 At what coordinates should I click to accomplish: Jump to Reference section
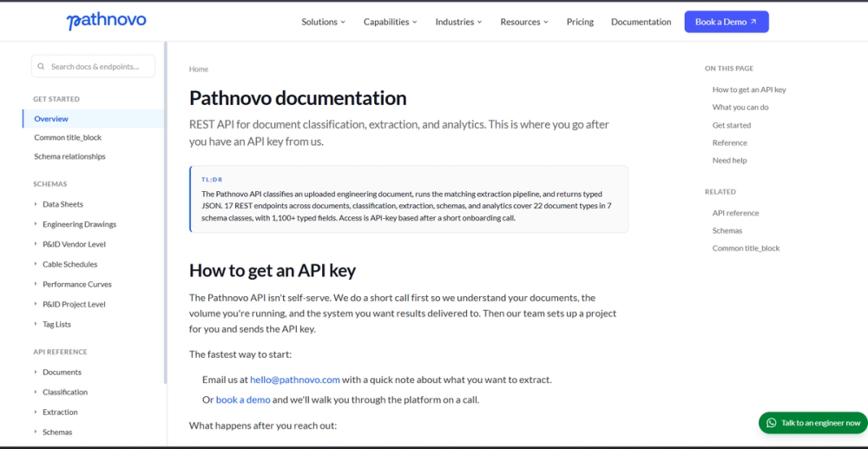pyautogui.click(x=730, y=142)
